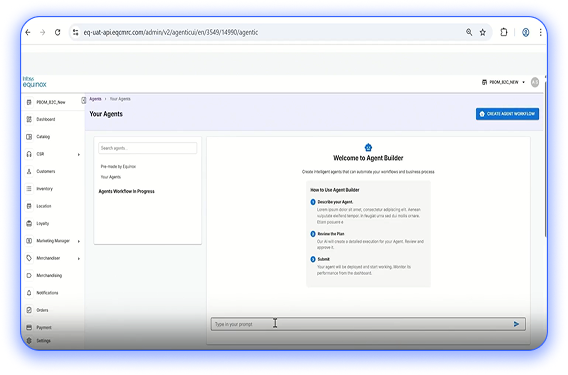The width and height of the screenshot is (568, 375).
Task: Reload the page with the refresh icon
Action: [x=58, y=32]
